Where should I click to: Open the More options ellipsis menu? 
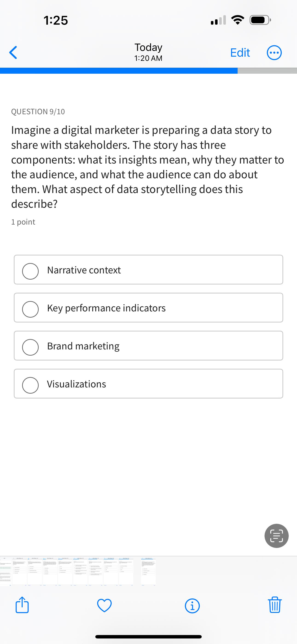pos(274,53)
